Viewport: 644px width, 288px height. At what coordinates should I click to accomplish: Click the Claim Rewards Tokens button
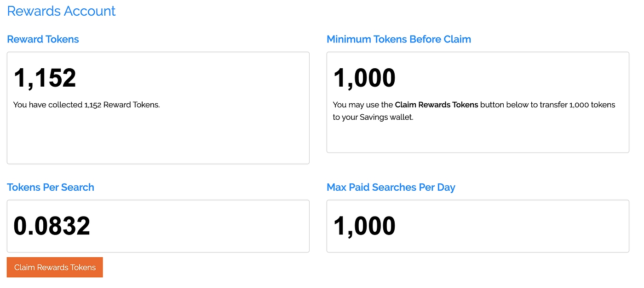pos(55,267)
